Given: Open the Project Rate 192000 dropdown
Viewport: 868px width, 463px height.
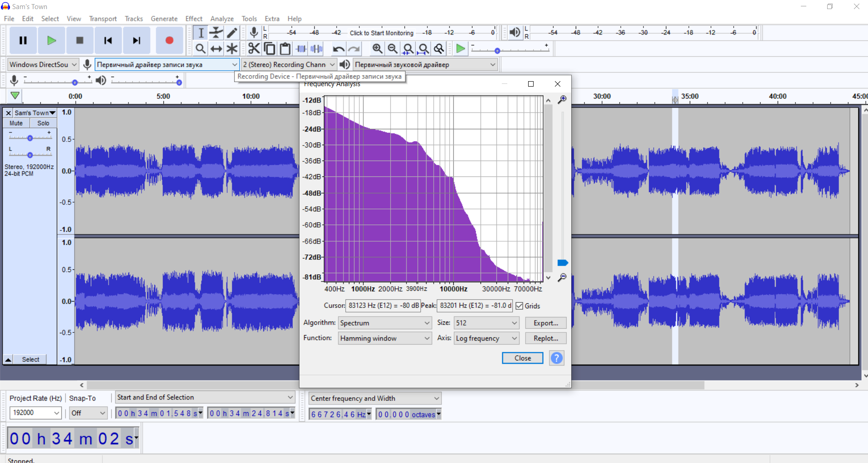Looking at the screenshot, I should tap(36, 413).
